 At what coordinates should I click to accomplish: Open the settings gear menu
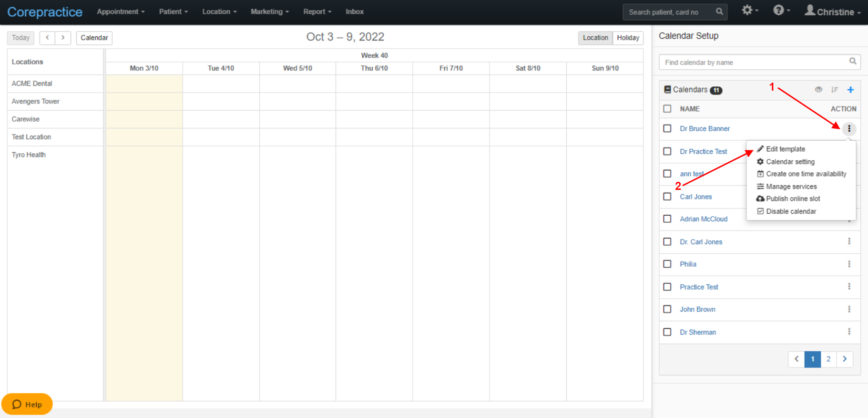[x=750, y=10]
